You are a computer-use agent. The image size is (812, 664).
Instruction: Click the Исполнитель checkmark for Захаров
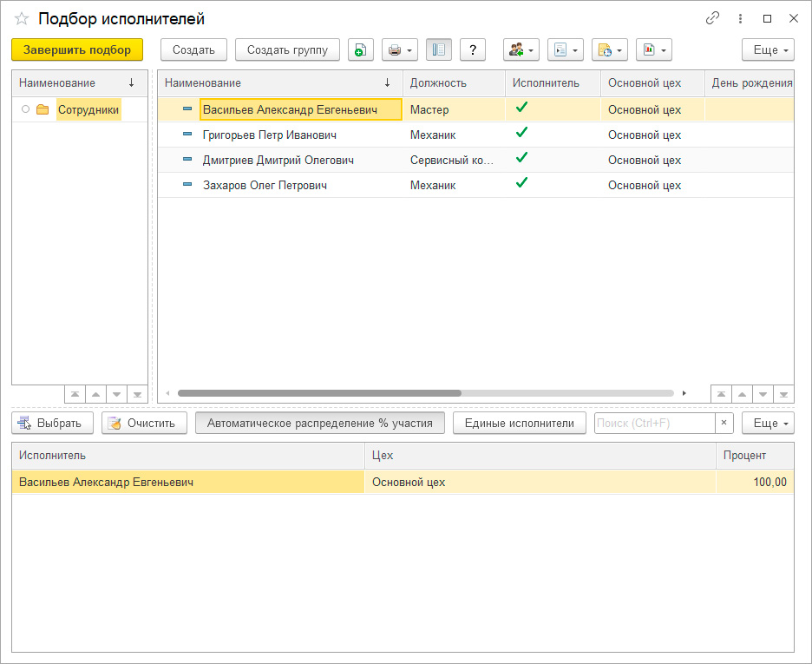click(521, 182)
